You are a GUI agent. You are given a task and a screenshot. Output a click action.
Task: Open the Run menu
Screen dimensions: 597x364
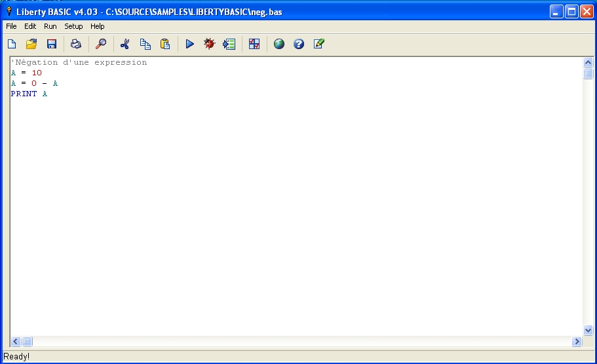(50, 26)
